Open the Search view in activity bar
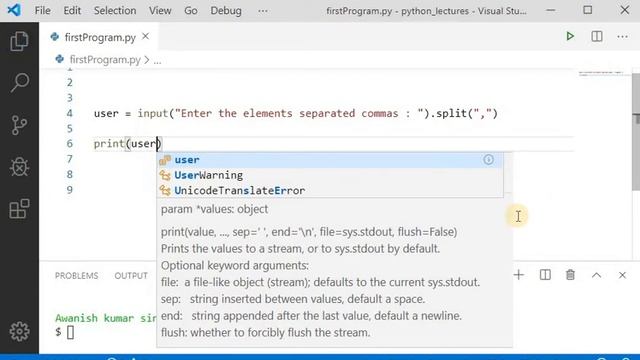This screenshot has width=640, height=360. pos(19,83)
